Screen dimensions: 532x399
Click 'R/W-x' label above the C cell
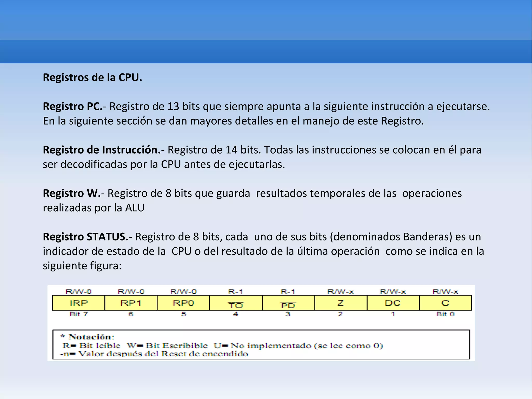[x=445, y=292]
